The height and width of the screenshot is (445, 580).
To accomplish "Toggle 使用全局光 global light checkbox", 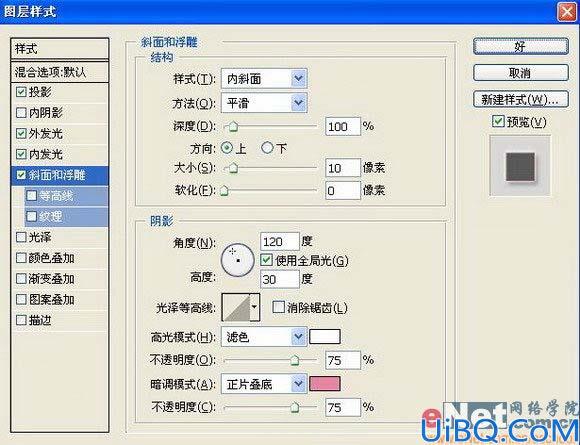I will pyautogui.click(x=266, y=260).
